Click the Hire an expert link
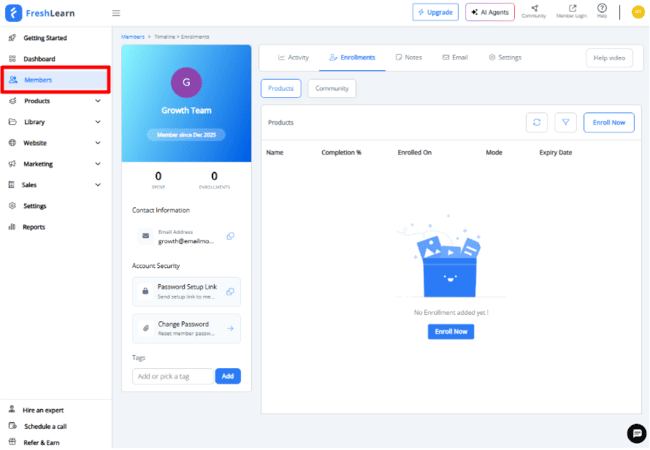This screenshot has height=450, width=650. pyautogui.click(x=43, y=410)
